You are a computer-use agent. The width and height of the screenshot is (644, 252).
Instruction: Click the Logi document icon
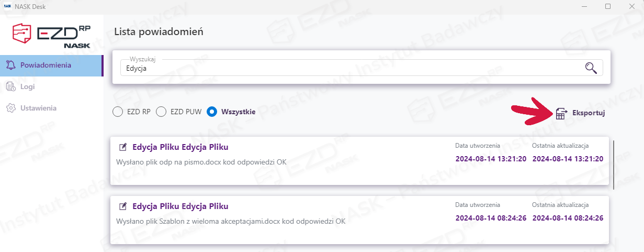(10, 86)
